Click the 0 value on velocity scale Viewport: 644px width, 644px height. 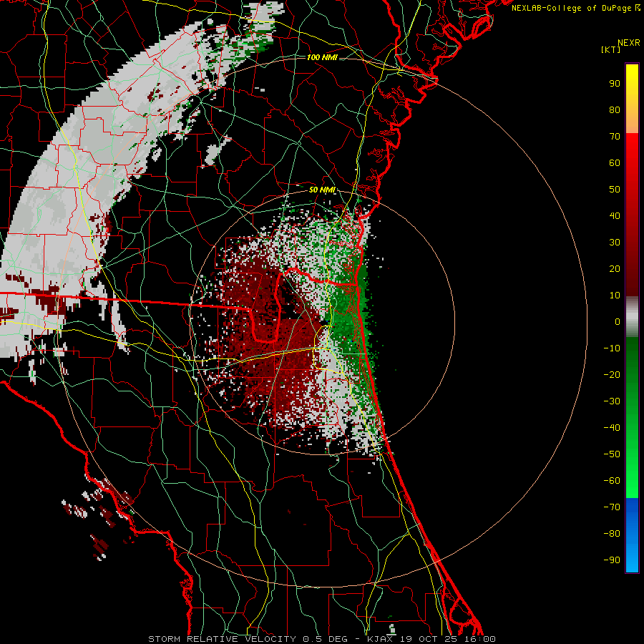tap(618, 321)
